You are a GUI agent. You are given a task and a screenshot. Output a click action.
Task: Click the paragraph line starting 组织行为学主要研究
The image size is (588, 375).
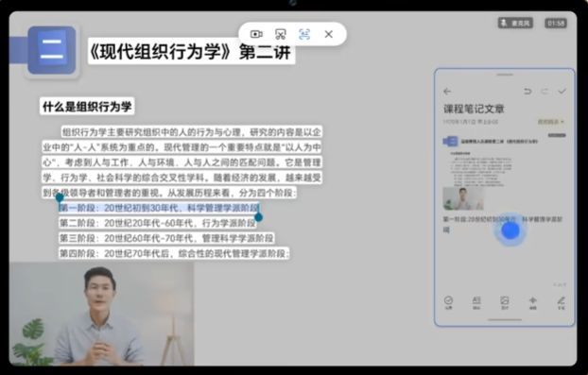[x=192, y=132]
